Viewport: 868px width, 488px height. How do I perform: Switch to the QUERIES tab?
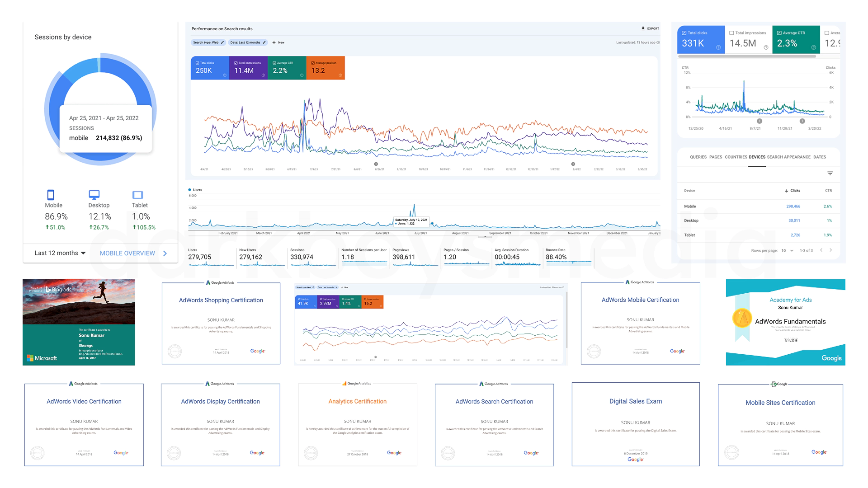(698, 157)
